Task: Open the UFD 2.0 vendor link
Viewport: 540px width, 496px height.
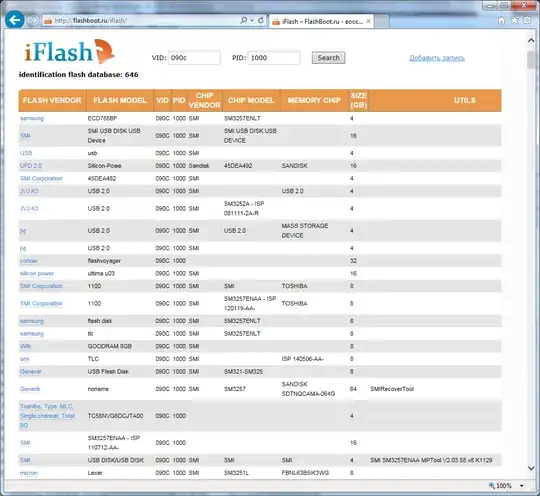Action: pos(31,166)
